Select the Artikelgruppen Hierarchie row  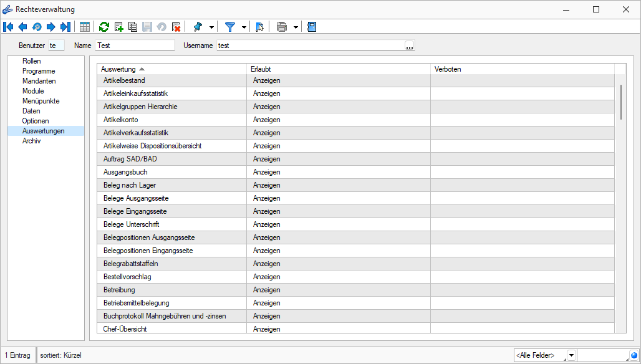click(355, 107)
